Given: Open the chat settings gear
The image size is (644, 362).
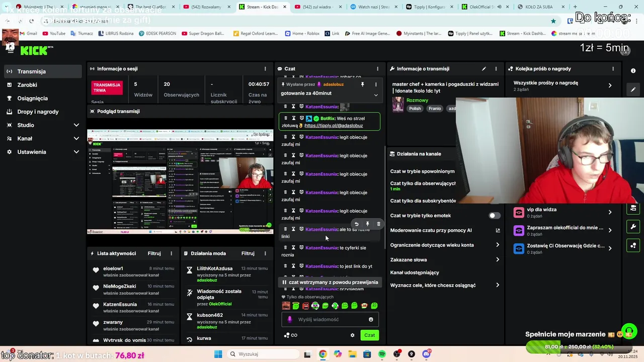Looking at the screenshot, I should point(352,335).
